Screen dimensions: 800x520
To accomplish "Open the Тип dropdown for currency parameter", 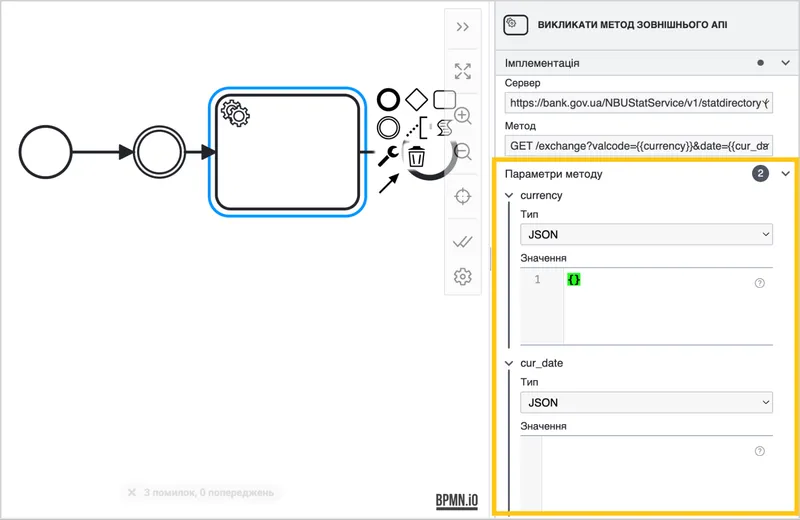I will pos(646,234).
